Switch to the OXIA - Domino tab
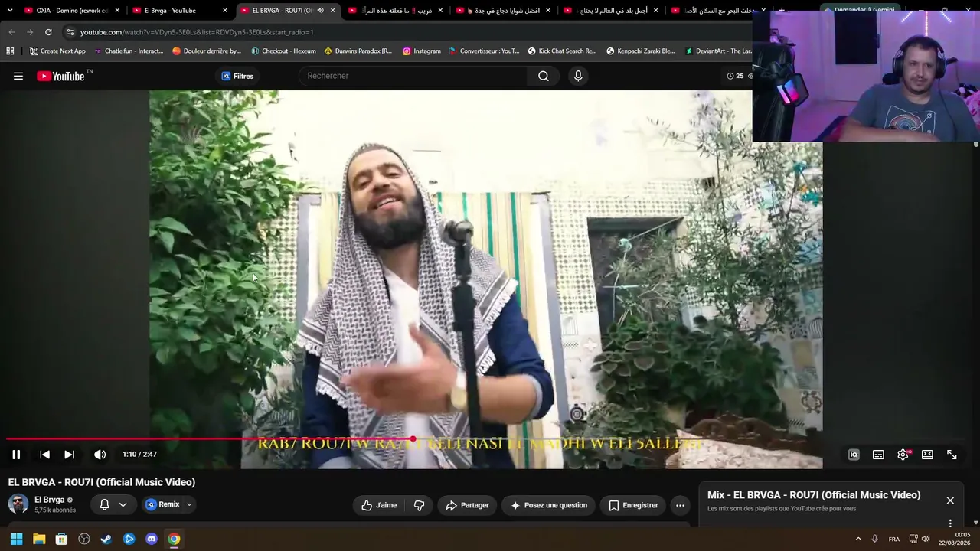 (x=72, y=11)
